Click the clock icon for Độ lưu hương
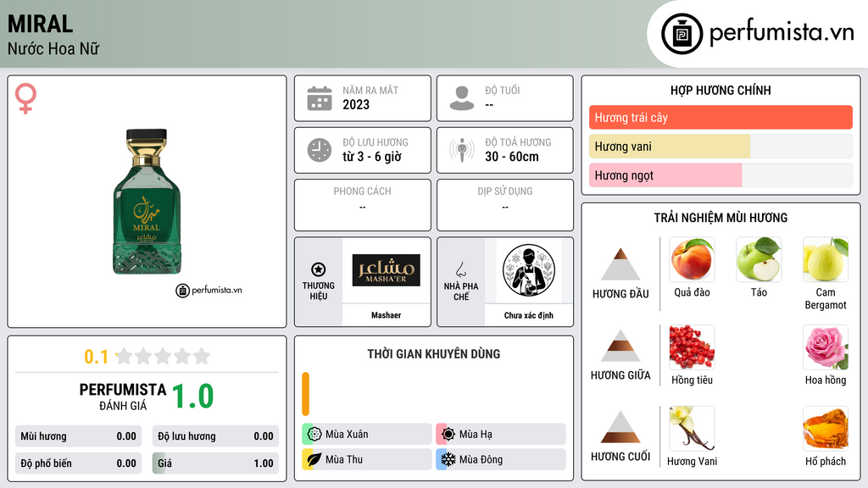Screen dimensions: 868x488 [320, 150]
